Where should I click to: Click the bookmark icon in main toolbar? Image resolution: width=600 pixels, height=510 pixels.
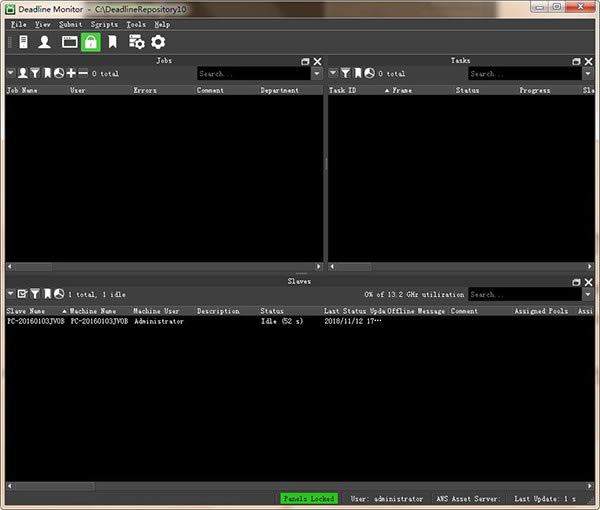click(x=113, y=42)
